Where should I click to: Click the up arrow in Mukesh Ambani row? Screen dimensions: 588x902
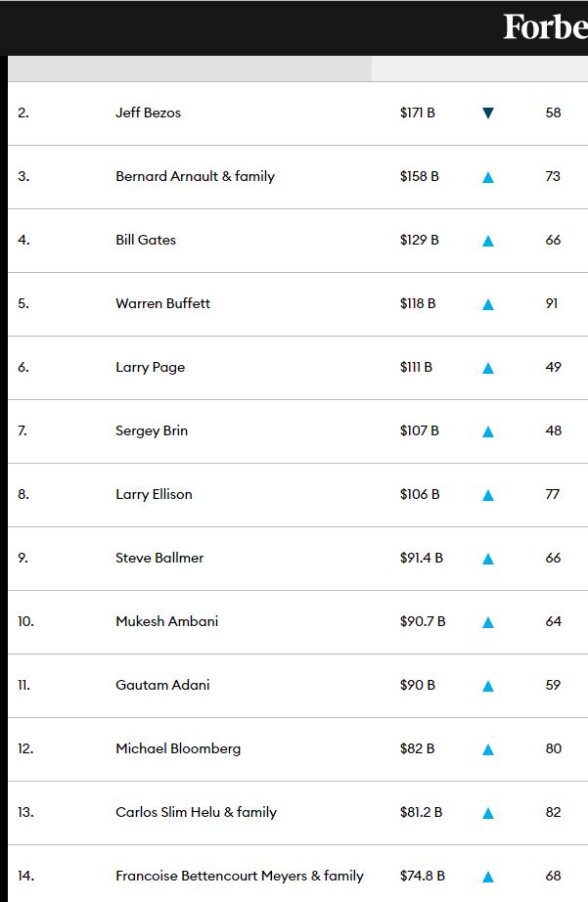coord(488,622)
